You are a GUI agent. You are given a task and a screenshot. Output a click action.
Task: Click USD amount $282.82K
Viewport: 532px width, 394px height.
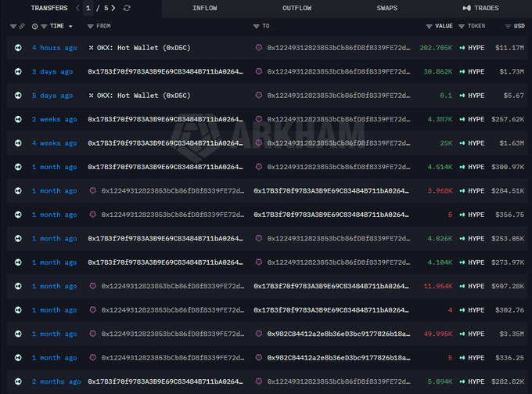508,381
